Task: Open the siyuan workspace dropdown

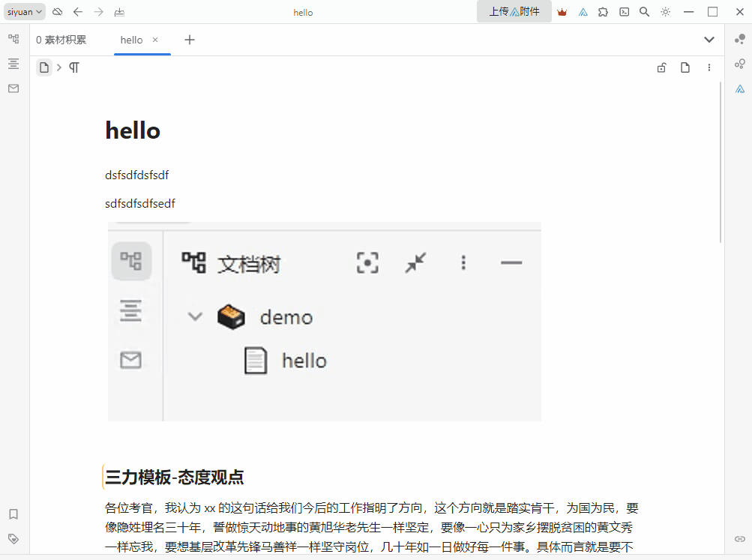Action: [23, 11]
